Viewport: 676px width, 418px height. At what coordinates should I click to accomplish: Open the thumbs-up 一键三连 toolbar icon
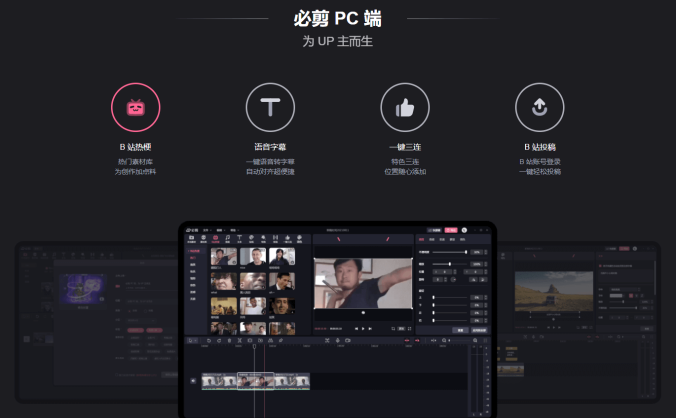coord(288,239)
